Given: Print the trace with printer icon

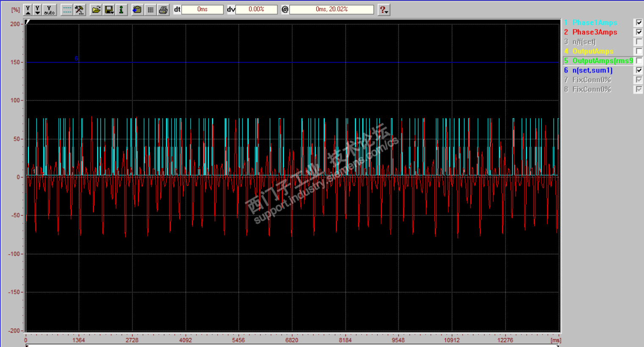Looking at the screenshot, I should pyautogui.click(x=163, y=10).
